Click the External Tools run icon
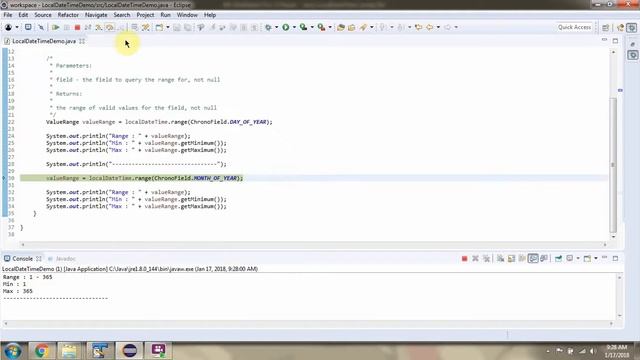 tap(322, 27)
